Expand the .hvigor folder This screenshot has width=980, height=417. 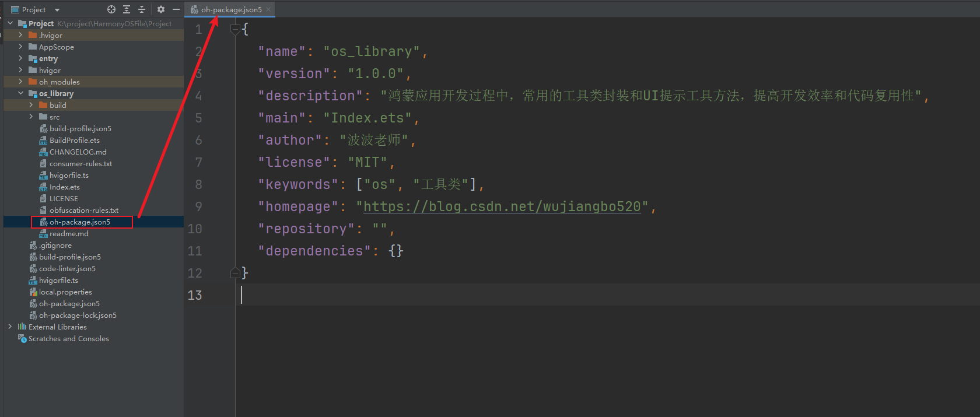pos(21,35)
